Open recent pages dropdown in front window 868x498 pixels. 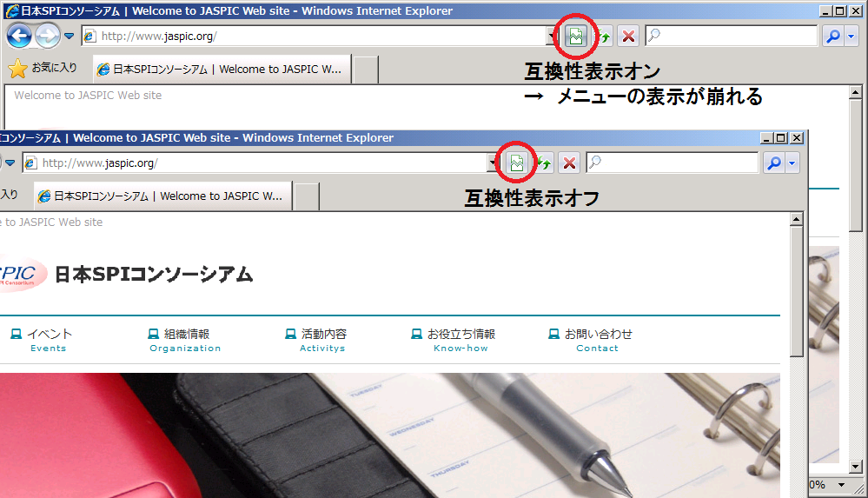tap(10, 163)
